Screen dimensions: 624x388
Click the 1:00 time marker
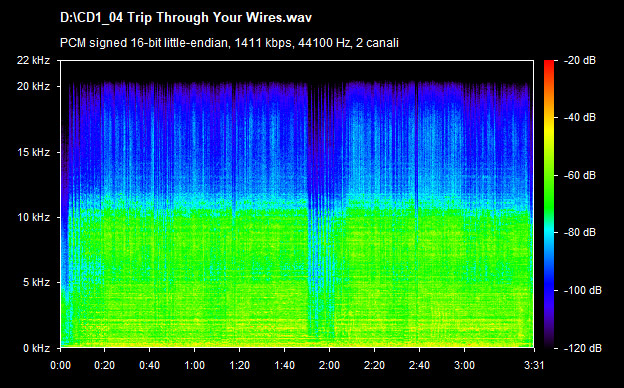click(x=195, y=365)
